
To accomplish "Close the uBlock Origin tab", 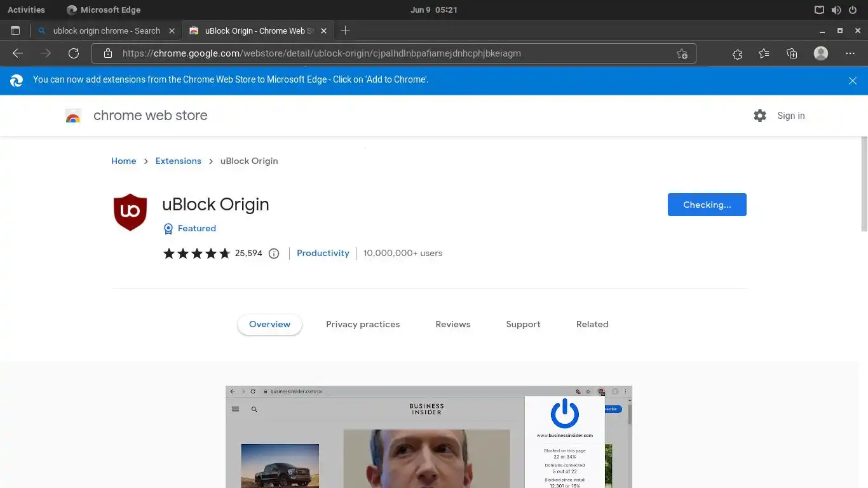I will pos(324,30).
